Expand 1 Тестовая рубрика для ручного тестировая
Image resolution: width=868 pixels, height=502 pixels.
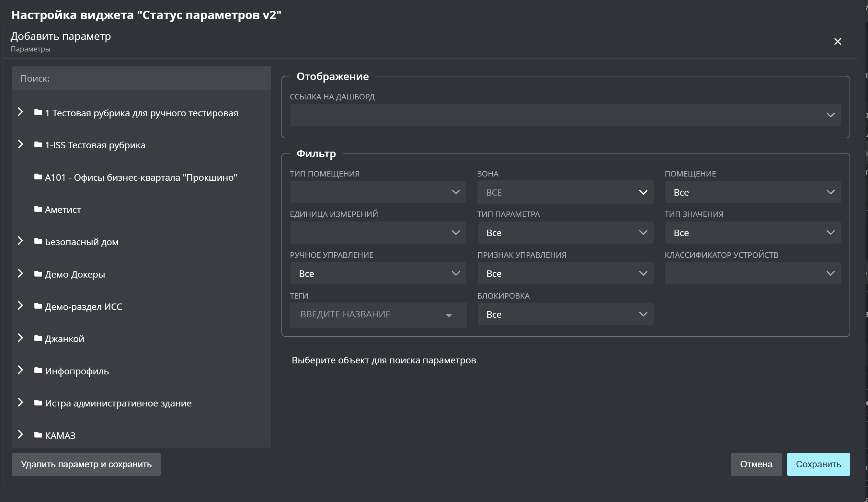coord(20,112)
